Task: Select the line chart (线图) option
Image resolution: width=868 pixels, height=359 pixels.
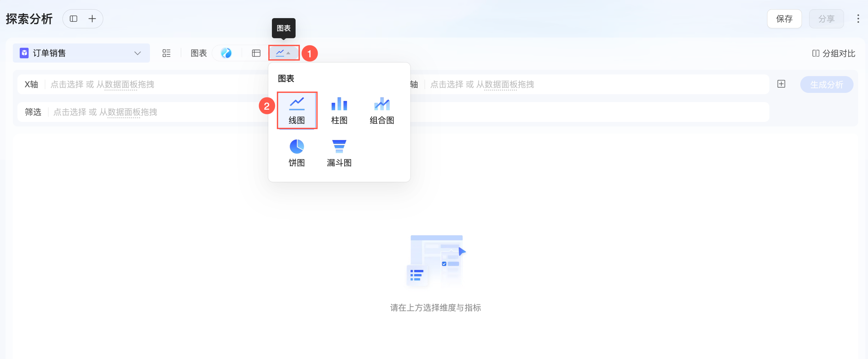Action: click(x=297, y=110)
